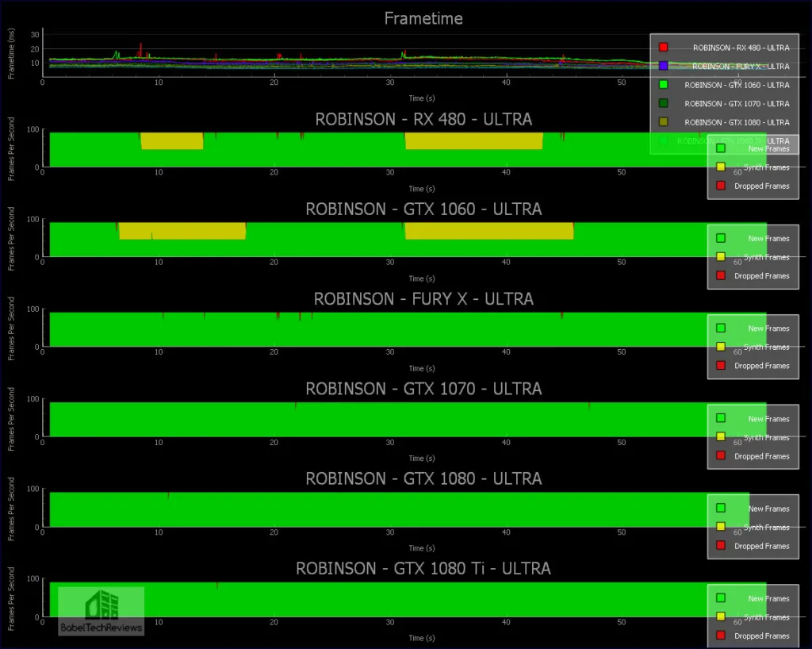The width and height of the screenshot is (812, 649).
Task: Select 'New Frames' label in GTX 1060 chart legend
Action: (x=768, y=239)
